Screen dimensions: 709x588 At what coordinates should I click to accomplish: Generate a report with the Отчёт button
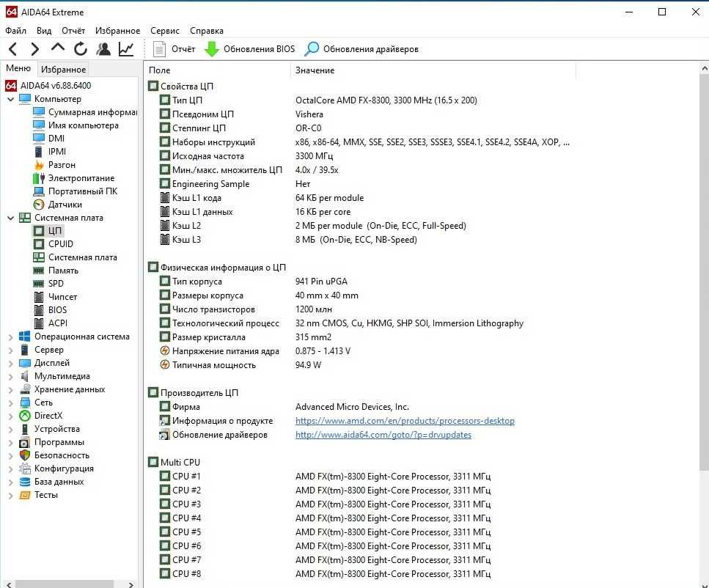click(174, 49)
